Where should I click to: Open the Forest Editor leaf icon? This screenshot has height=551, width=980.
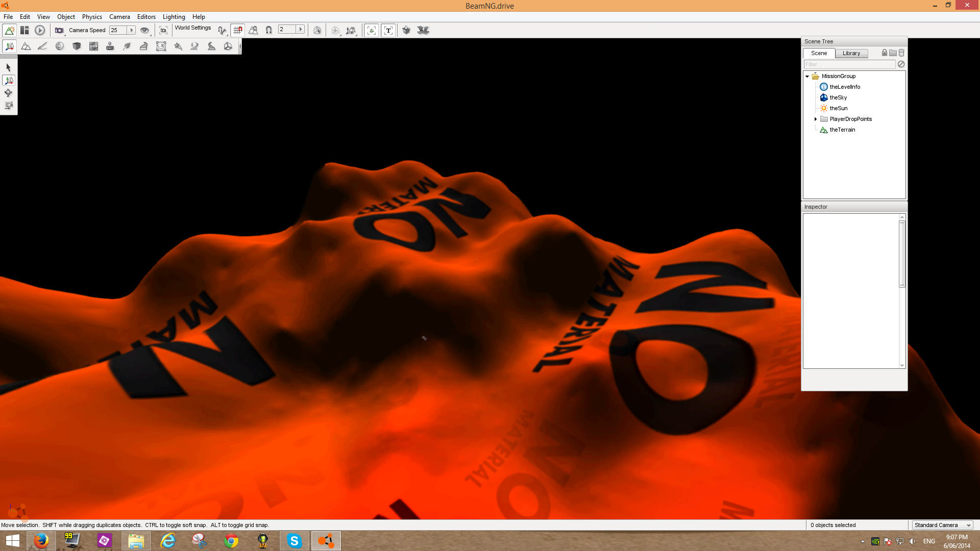point(127,46)
